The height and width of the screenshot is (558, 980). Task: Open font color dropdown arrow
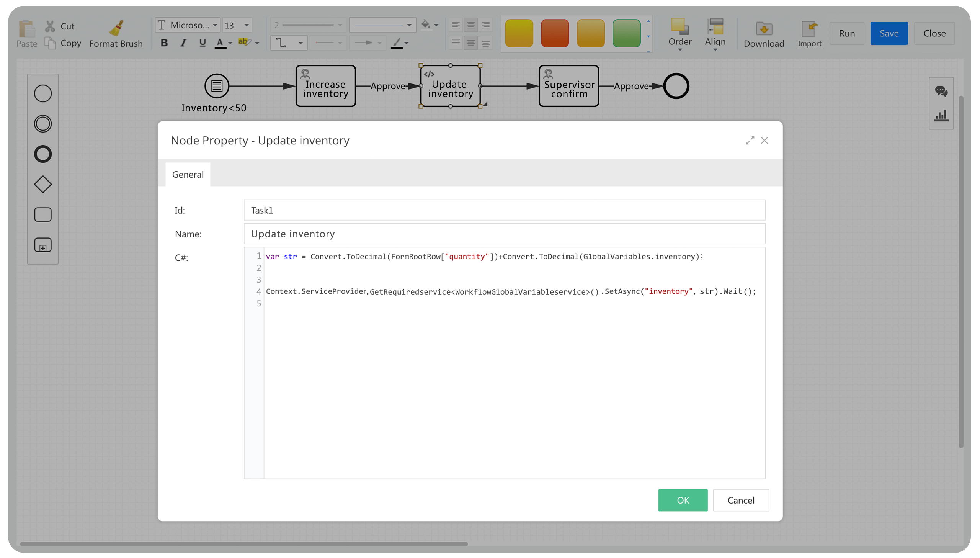230,43
